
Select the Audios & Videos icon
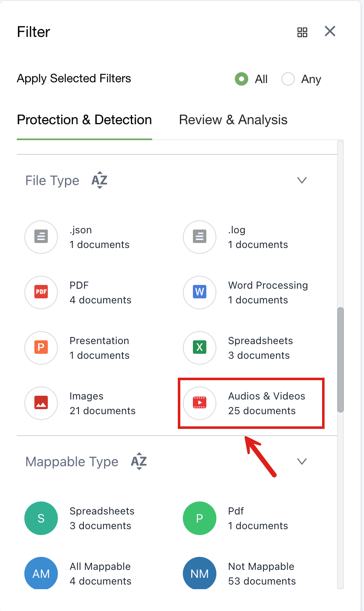click(200, 403)
